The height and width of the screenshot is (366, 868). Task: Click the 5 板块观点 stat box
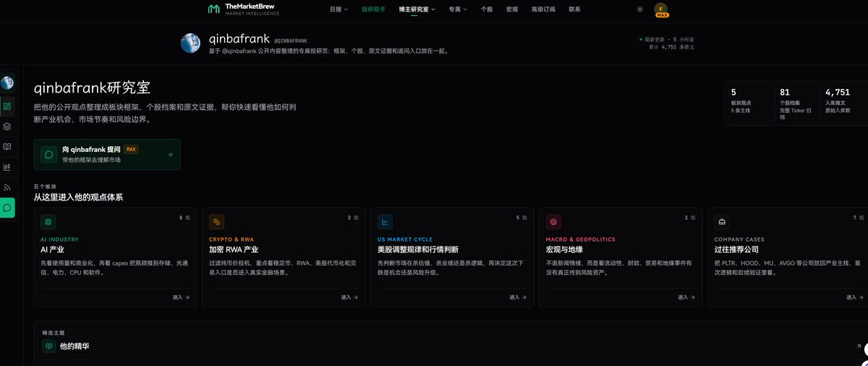747,103
